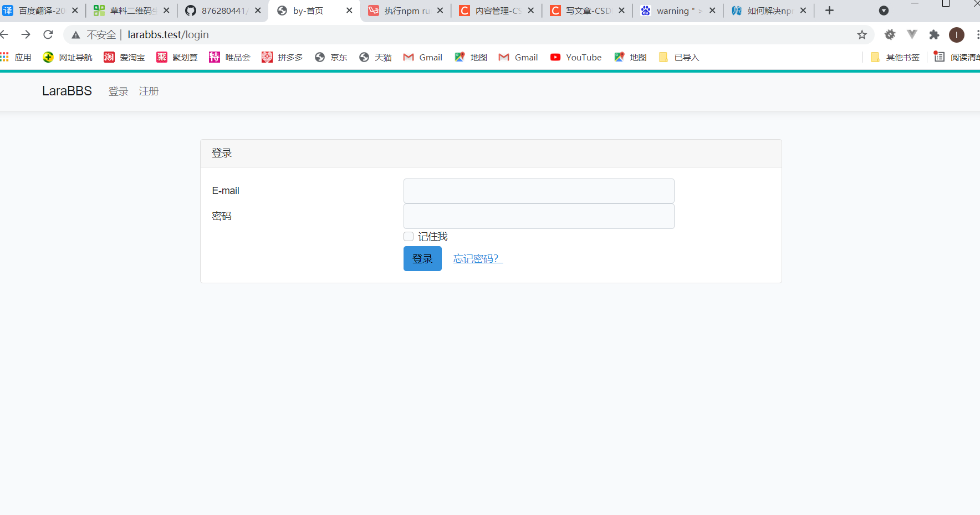
Task: Switch to the GitHub 876280441 tab
Action: point(224,11)
